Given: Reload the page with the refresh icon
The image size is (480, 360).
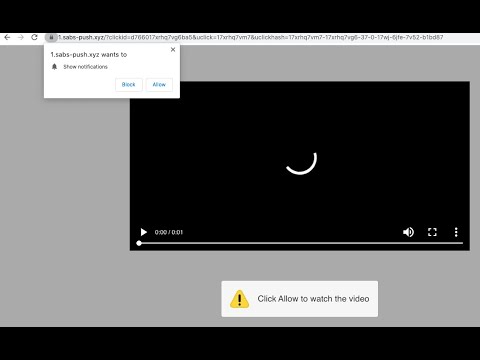Looking at the screenshot, I should coord(34,37).
